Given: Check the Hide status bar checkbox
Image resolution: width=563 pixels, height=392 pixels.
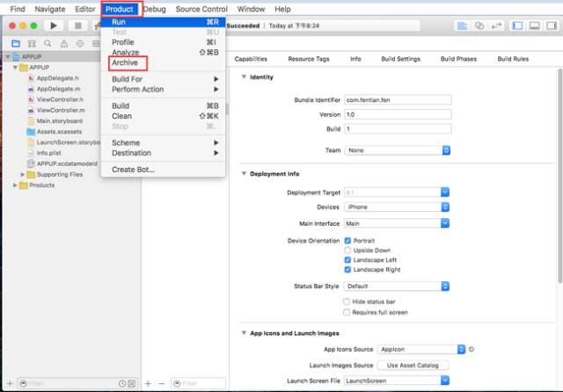Looking at the screenshot, I should point(347,301).
